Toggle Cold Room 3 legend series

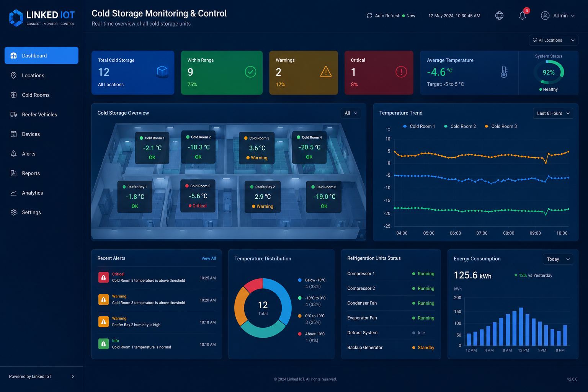501,126
